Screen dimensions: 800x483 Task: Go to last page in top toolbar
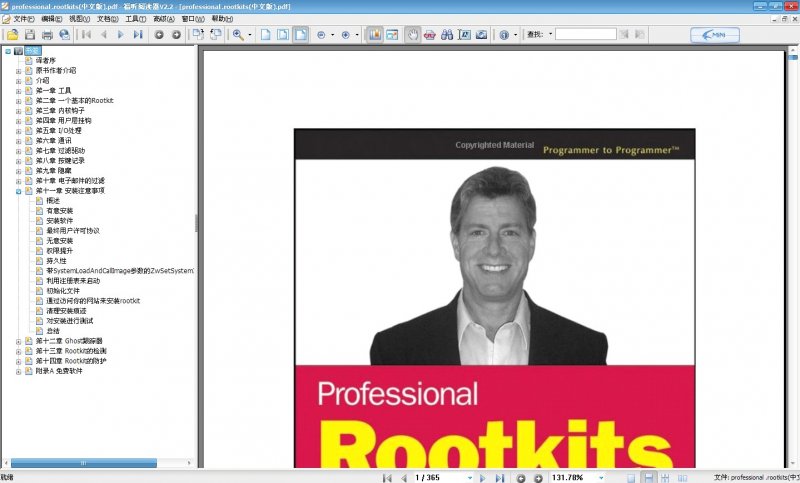point(138,35)
